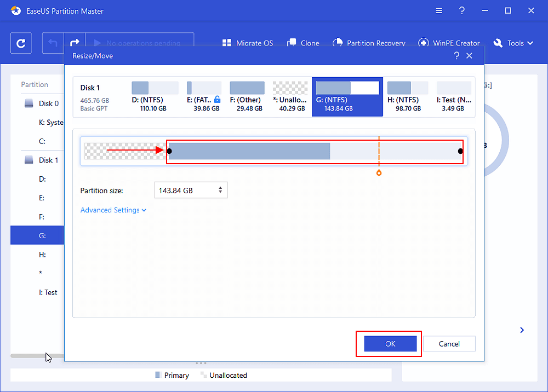The height and width of the screenshot is (392, 548).
Task: Open main window help question mark
Action: (x=461, y=11)
